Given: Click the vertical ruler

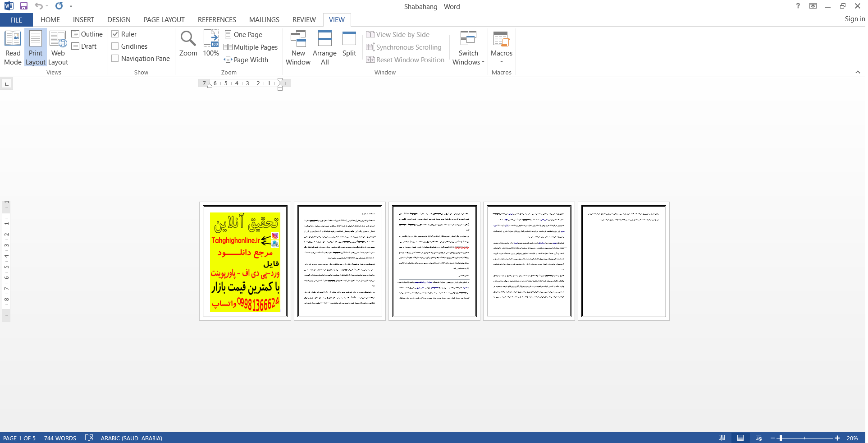Looking at the screenshot, I should tap(6, 261).
